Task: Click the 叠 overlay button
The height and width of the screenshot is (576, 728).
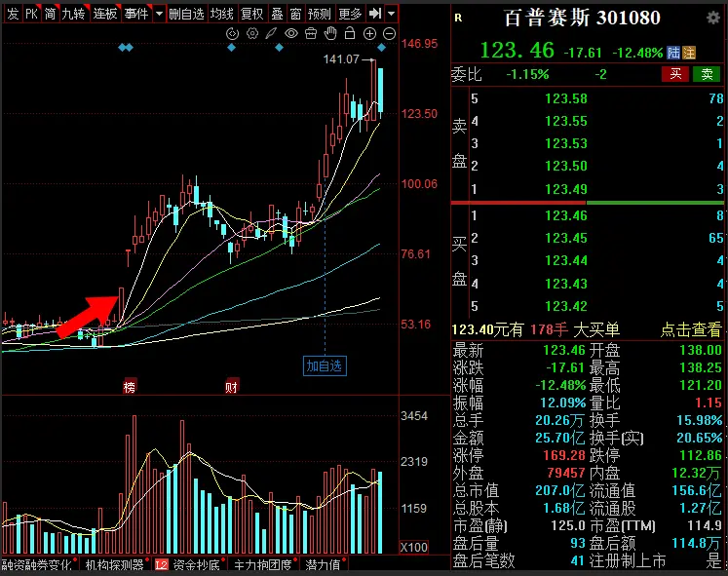Action: tap(277, 14)
